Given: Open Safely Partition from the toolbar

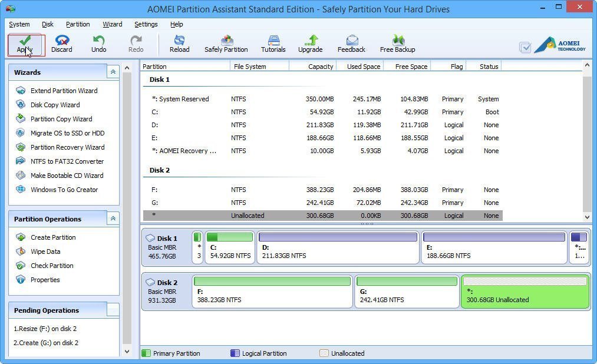Looking at the screenshot, I should pyautogui.click(x=226, y=44).
